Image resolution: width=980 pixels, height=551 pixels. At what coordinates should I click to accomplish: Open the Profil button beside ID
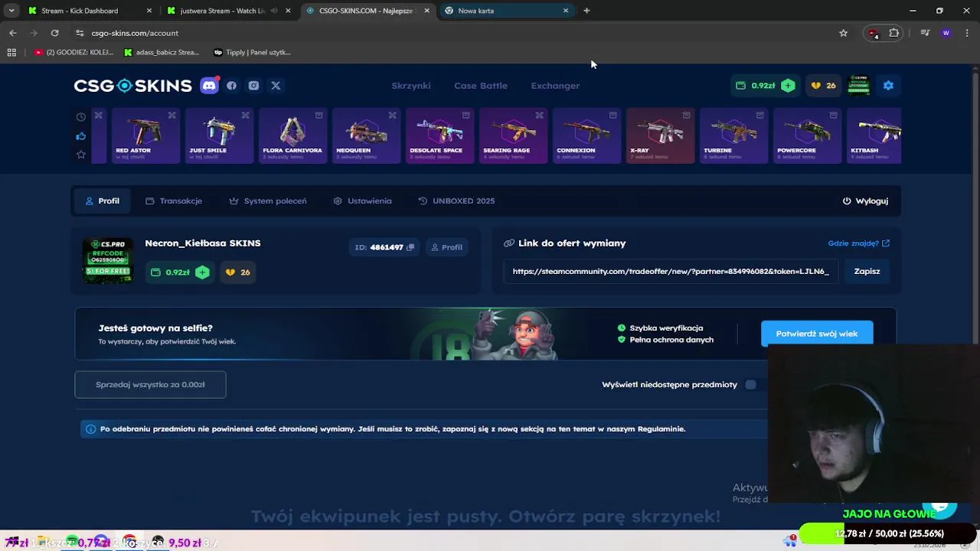coord(446,247)
